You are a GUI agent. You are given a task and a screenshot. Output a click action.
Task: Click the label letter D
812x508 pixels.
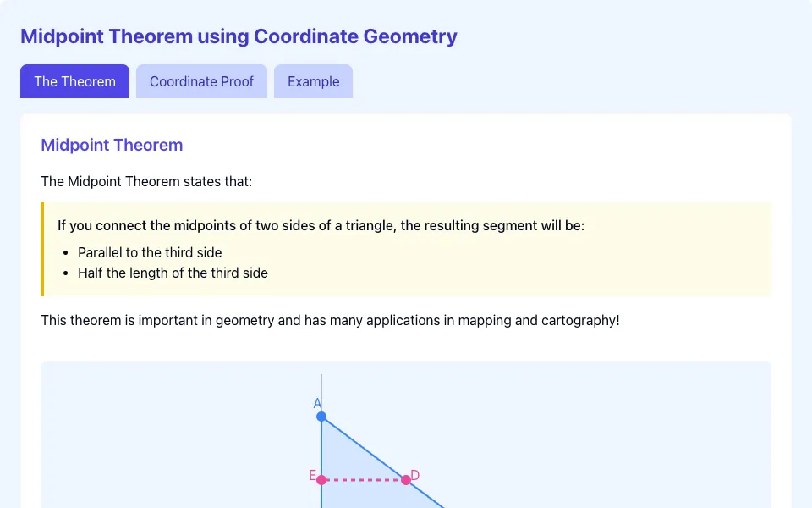click(x=414, y=475)
